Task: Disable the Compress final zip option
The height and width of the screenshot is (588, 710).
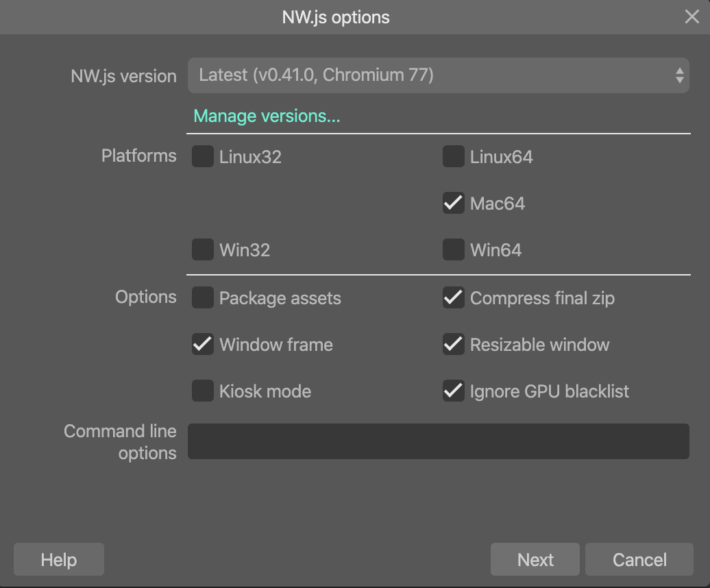Action: pos(453,298)
